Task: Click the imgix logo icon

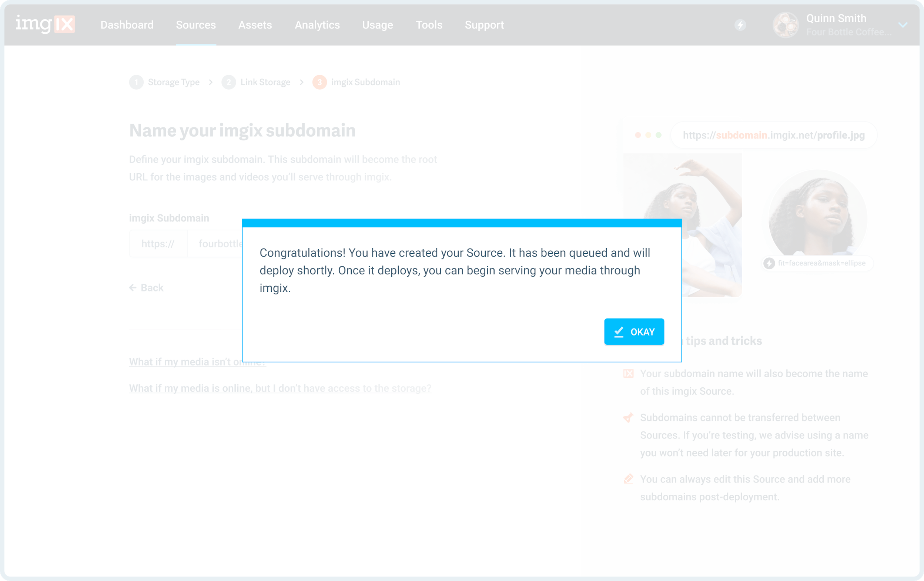Action: click(46, 25)
